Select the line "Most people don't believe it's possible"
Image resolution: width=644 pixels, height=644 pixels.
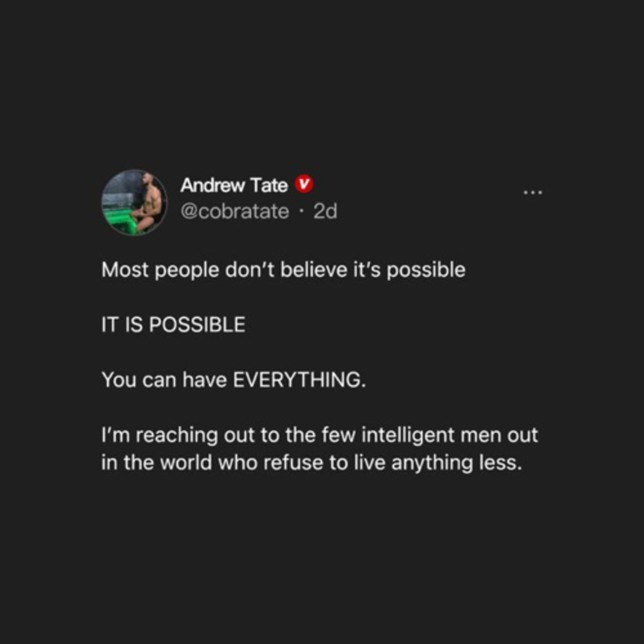pyautogui.click(x=283, y=270)
